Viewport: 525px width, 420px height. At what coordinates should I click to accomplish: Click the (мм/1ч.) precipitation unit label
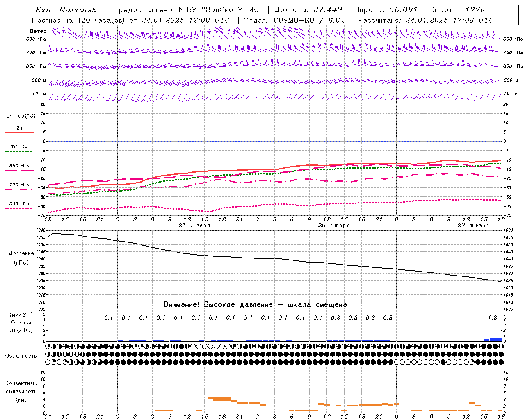[x=21, y=330]
